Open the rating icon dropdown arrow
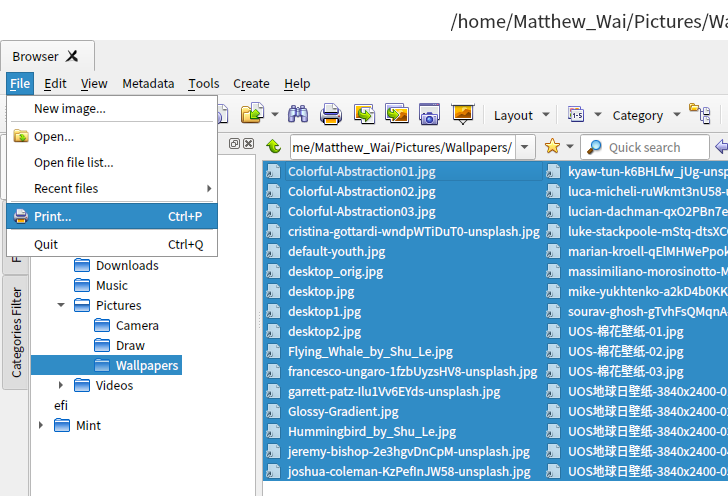728x496 pixels. click(598, 114)
